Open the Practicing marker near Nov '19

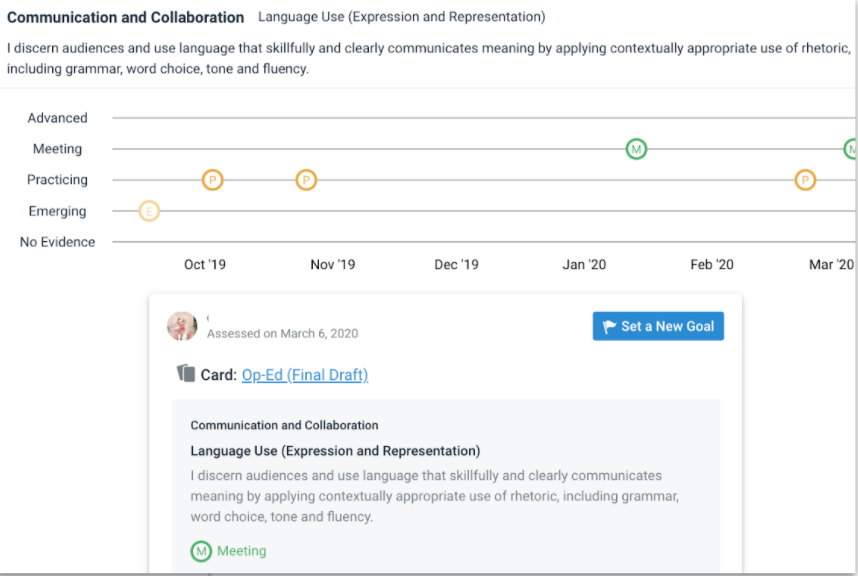pos(307,180)
